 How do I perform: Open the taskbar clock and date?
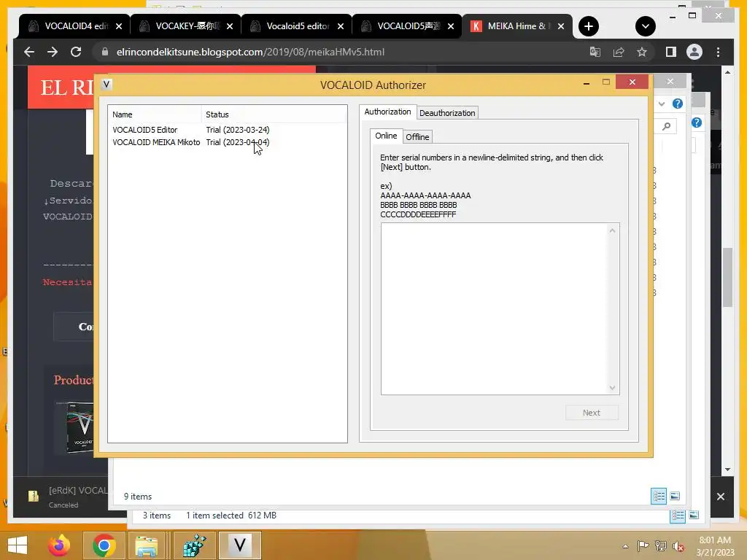(715, 546)
